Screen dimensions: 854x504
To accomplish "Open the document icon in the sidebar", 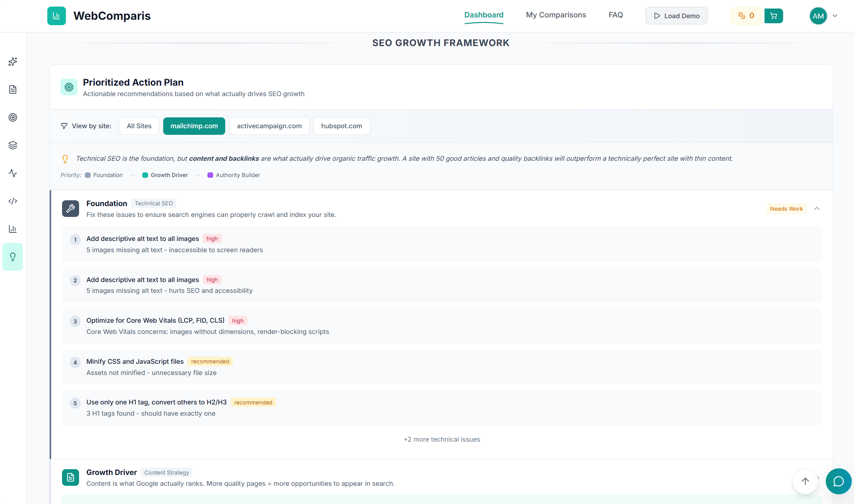I will click(x=13, y=89).
